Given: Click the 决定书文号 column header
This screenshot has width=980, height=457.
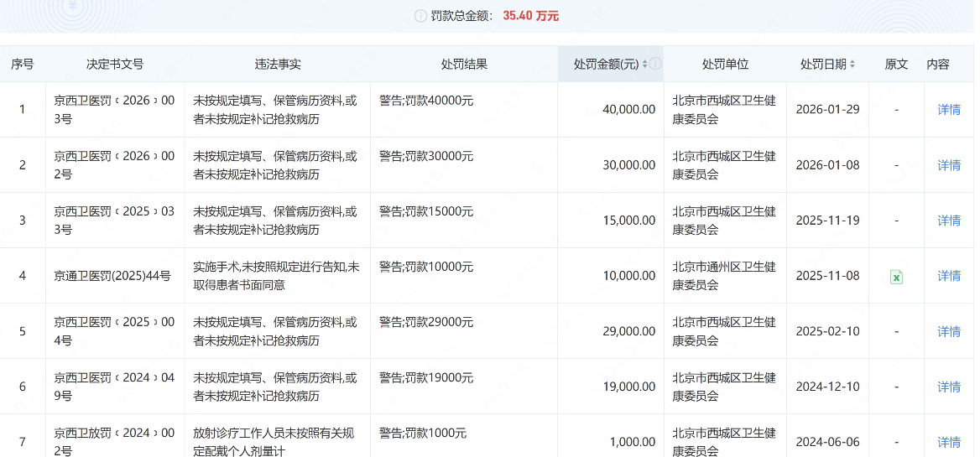Looking at the screenshot, I should pos(115,64).
